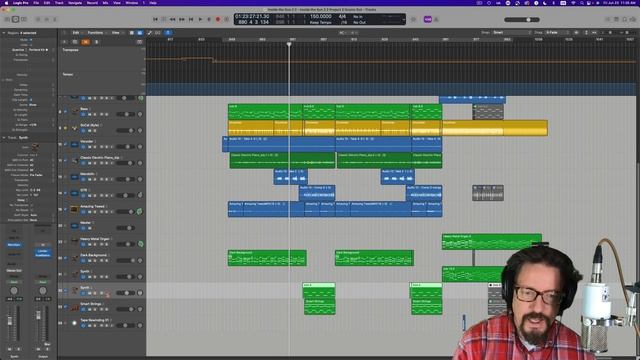The width and height of the screenshot is (640, 360).
Task: Click the Duplicate Track icon
Action: pos(75,42)
